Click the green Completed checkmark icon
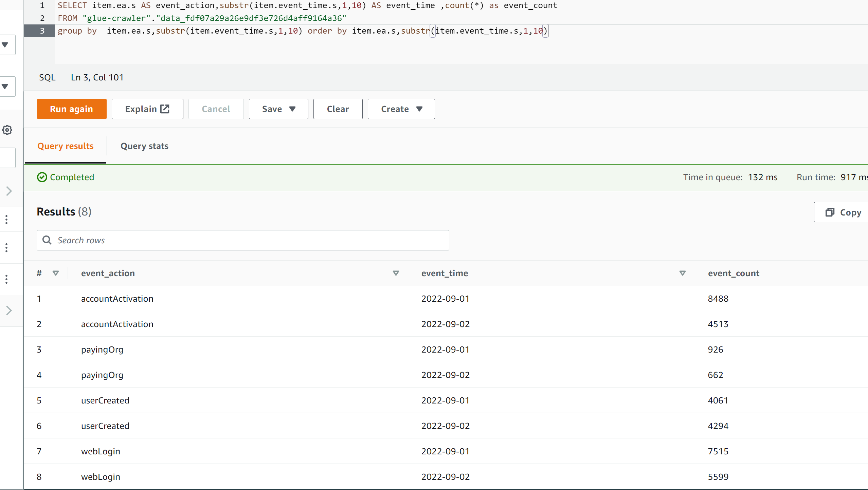 pyautogui.click(x=42, y=177)
